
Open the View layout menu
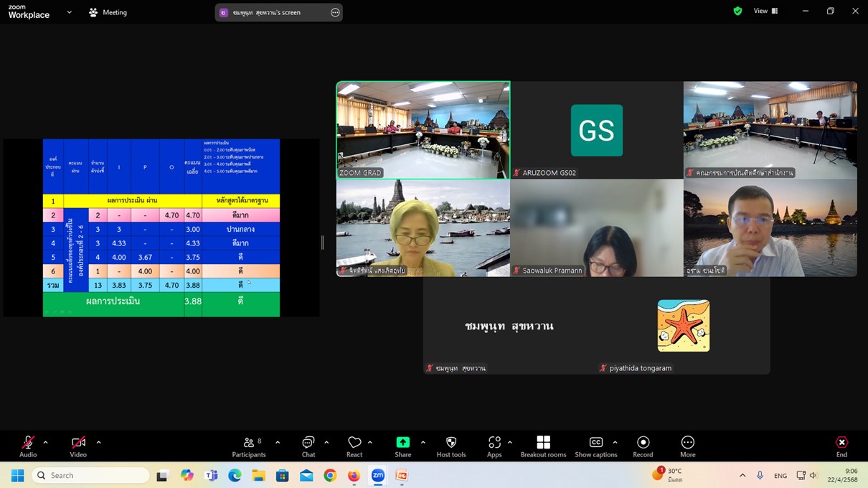click(765, 11)
